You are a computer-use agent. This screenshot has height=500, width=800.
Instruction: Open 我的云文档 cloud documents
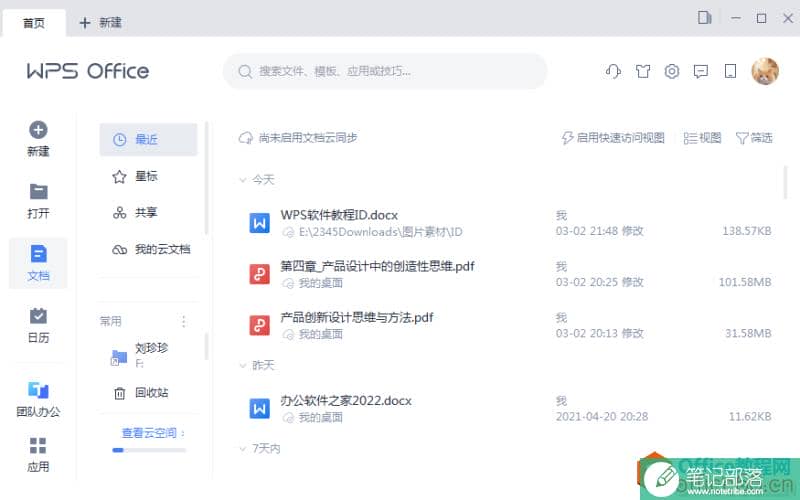click(148, 249)
